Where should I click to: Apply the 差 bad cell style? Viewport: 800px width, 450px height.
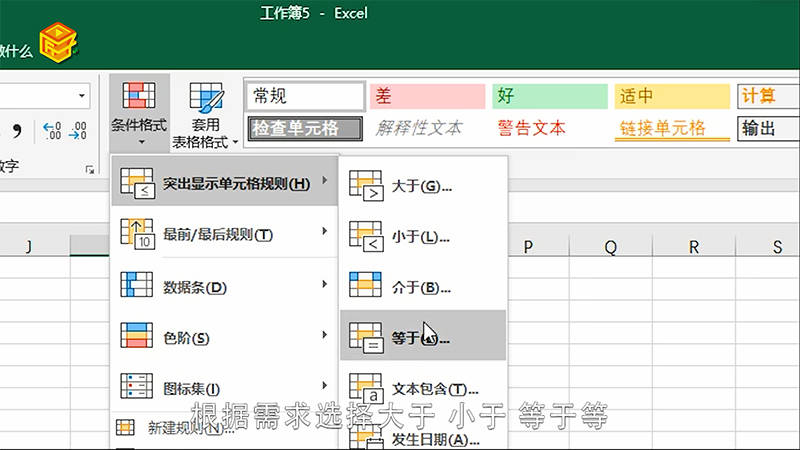point(426,96)
